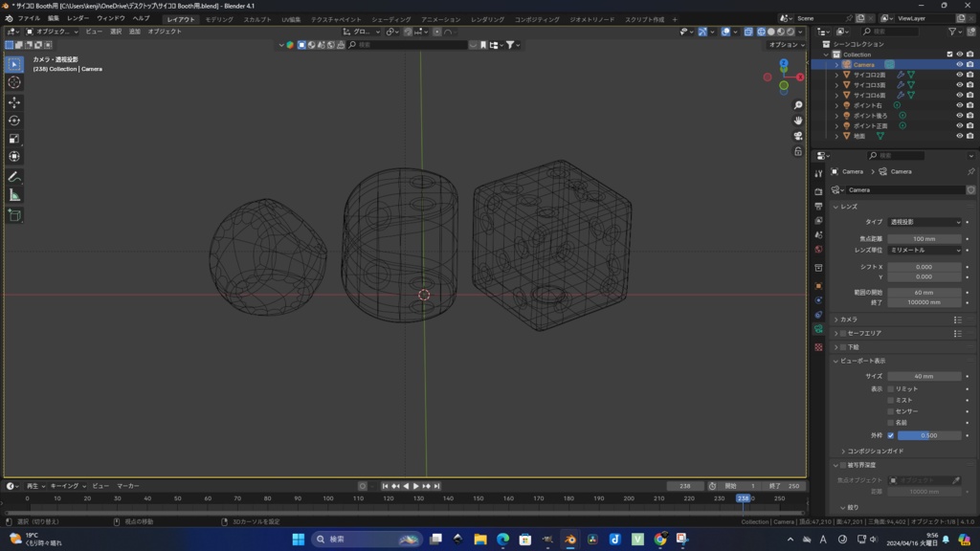Open the World properties tab
The height and width of the screenshot is (551, 980).
pos(819,248)
